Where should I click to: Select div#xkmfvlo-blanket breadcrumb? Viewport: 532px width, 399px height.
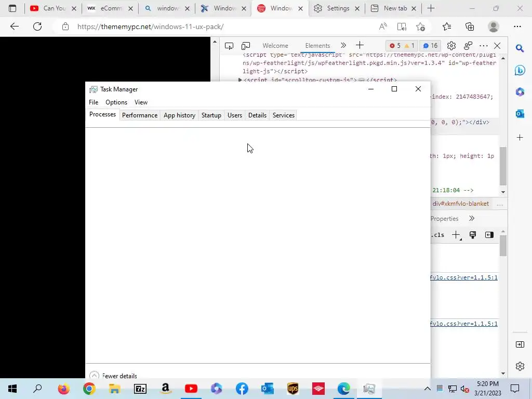(x=460, y=204)
